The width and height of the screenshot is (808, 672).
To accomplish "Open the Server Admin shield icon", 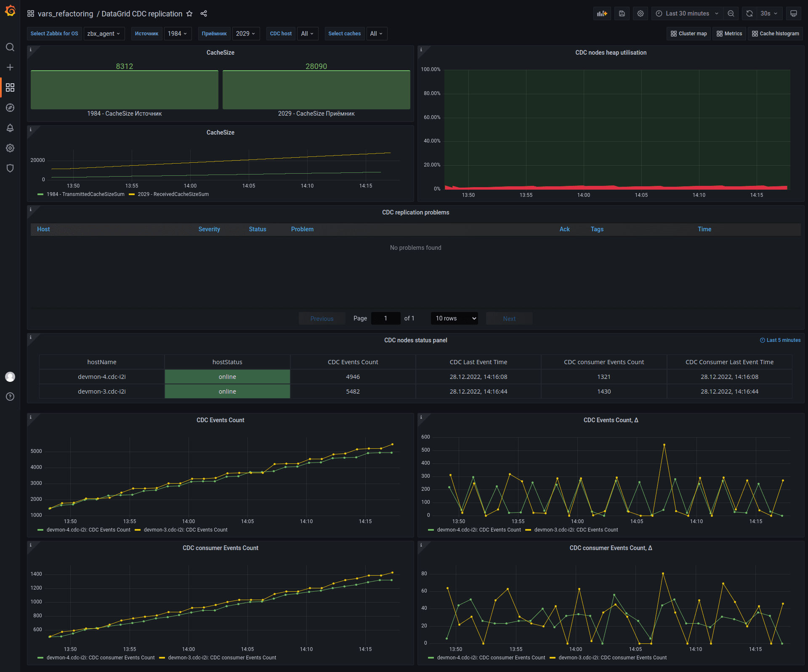I will 10,168.
